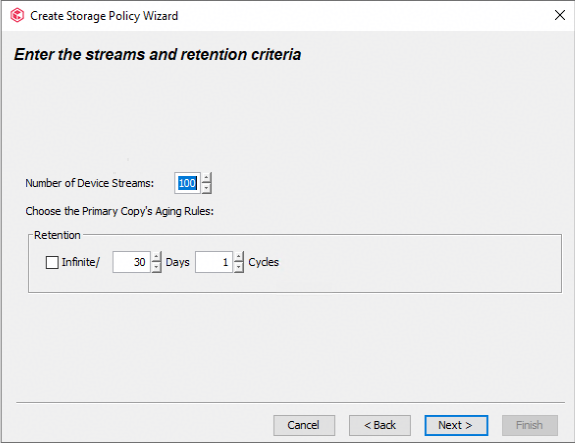The image size is (575, 443).
Task: Decrement retention Days using down arrow
Action: coord(157,267)
